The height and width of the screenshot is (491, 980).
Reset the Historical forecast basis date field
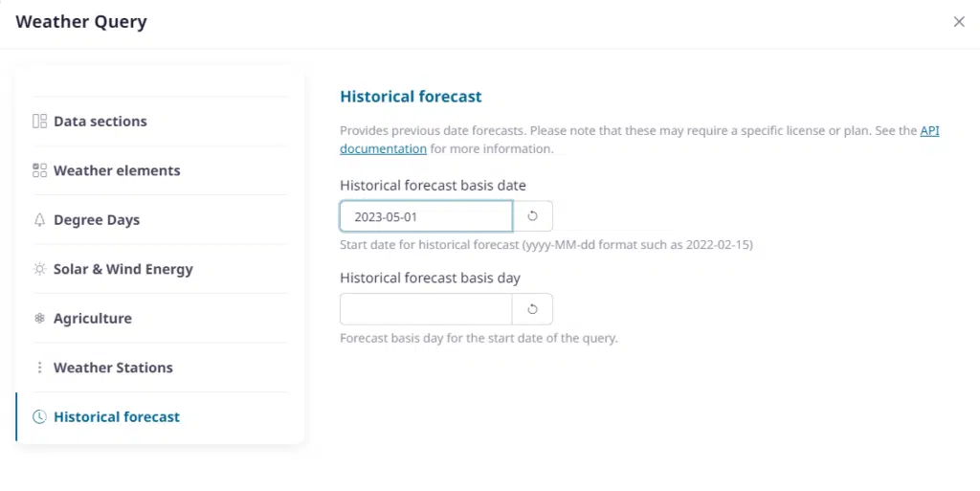click(533, 216)
